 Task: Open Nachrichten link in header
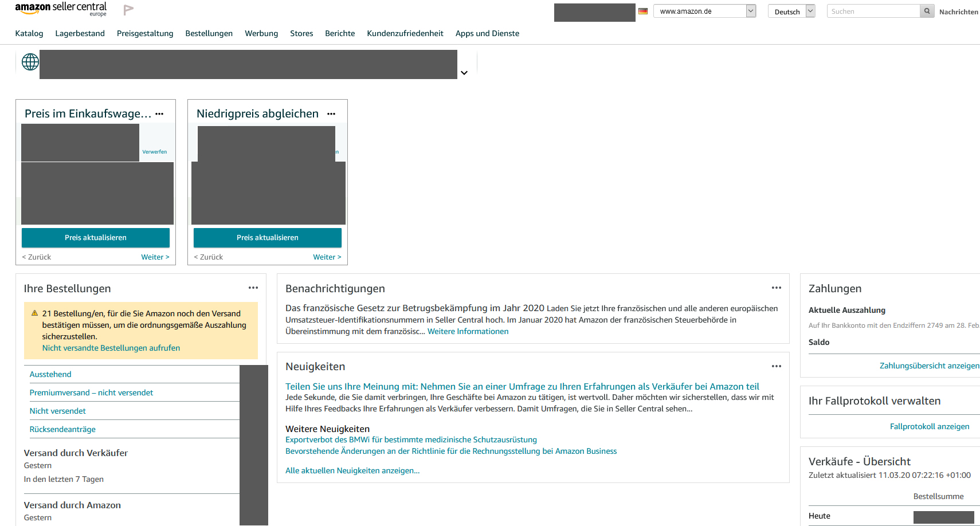(959, 11)
